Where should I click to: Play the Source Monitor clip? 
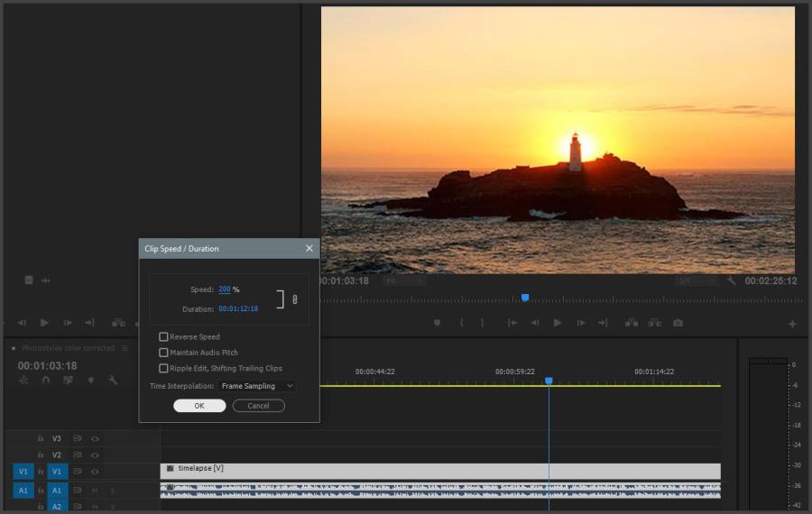coord(44,323)
